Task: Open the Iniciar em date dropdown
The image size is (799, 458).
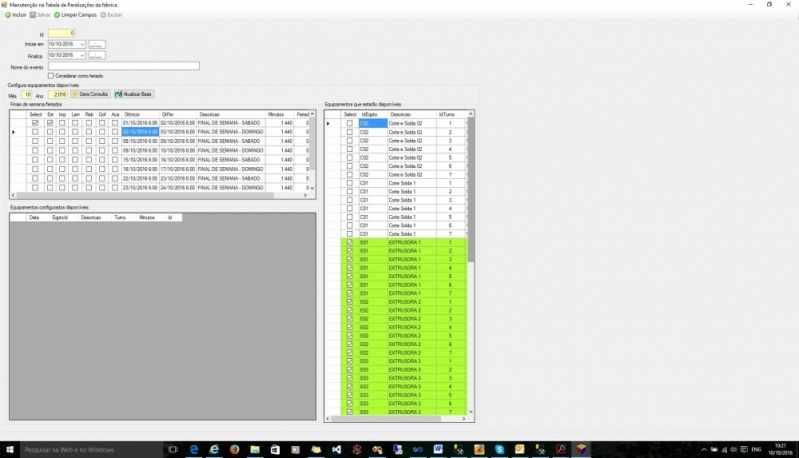Action: click(x=82, y=45)
